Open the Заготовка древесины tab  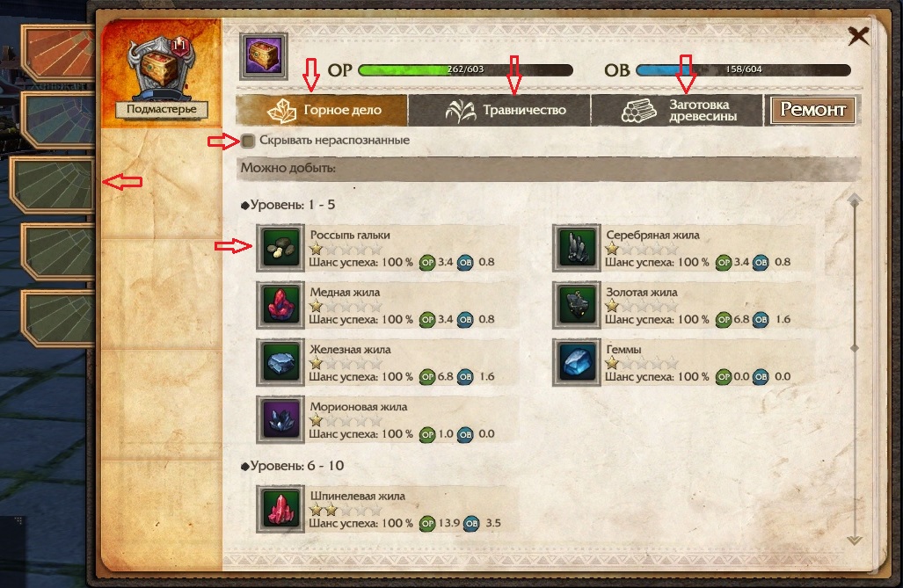click(x=677, y=110)
